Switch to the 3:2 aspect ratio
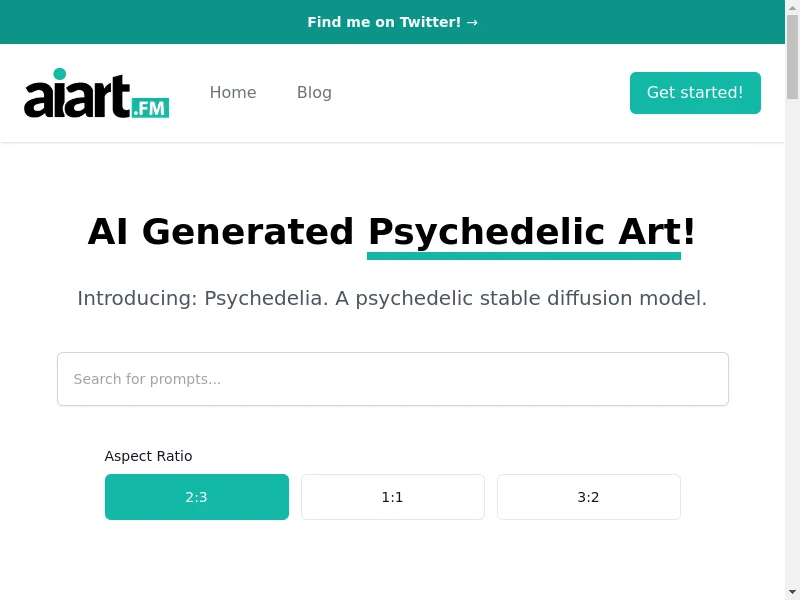800x600 pixels. pyautogui.click(x=589, y=497)
